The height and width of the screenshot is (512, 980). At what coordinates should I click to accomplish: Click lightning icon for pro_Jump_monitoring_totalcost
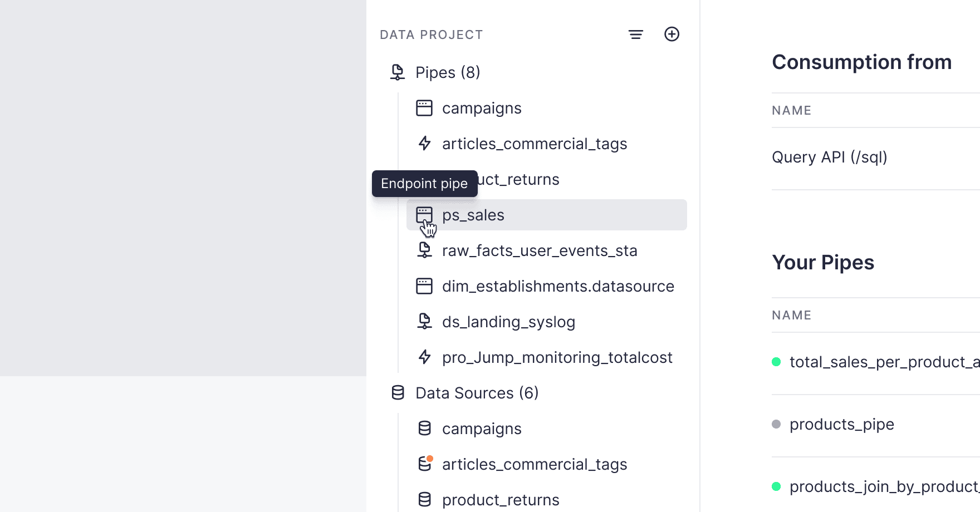coord(424,357)
